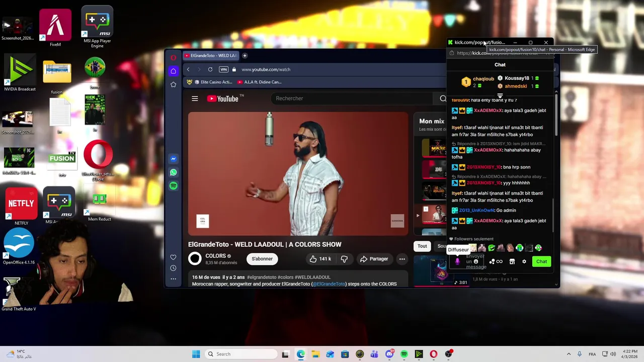The image size is (644, 362).
Task: Dislike the video with thumbs down
Action: pos(344,259)
